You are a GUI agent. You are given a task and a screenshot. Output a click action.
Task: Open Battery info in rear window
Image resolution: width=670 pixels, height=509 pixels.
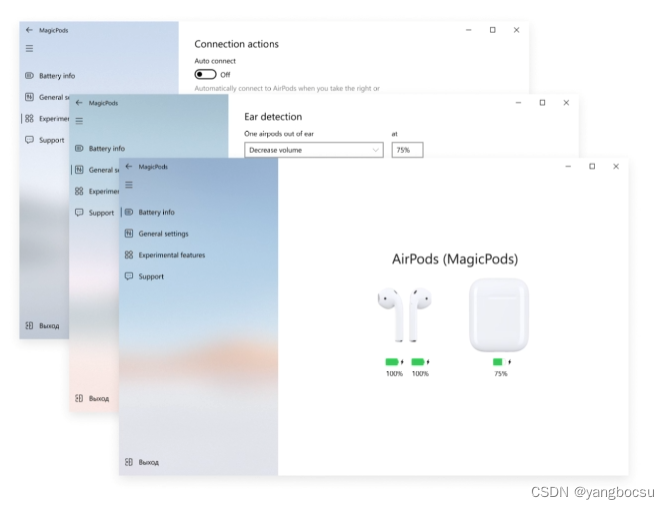pos(57,76)
